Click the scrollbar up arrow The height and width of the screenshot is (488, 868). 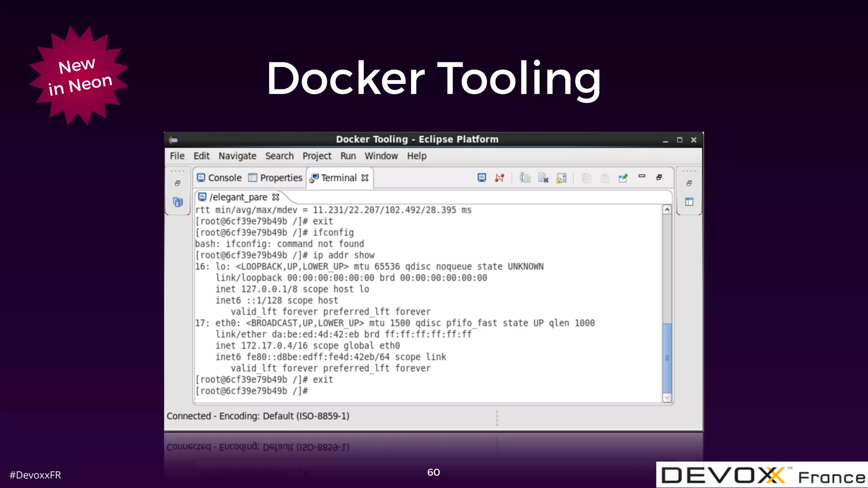tap(667, 210)
